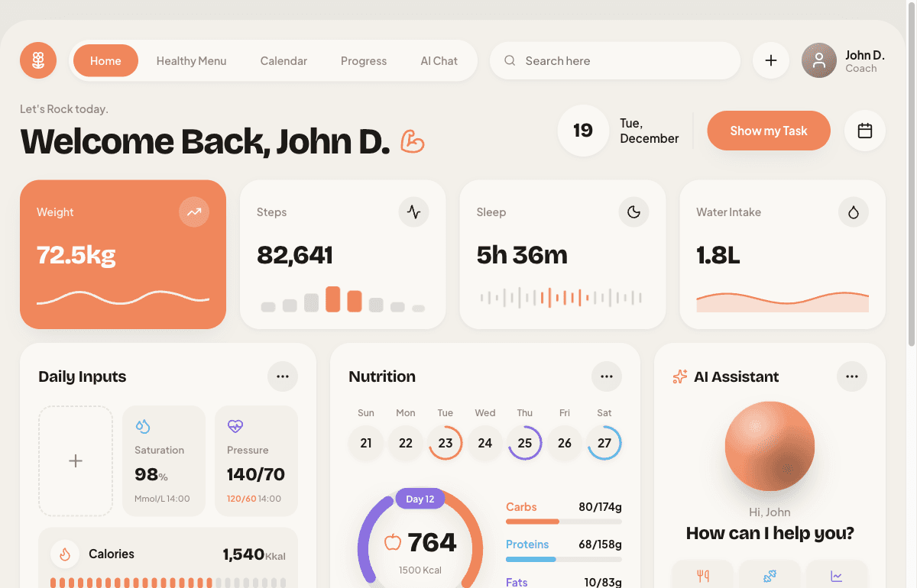Image resolution: width=917 pixels, height=588 pixels.
Task: Click the fork and knife suggestion icon
Action: coord(703,576)
